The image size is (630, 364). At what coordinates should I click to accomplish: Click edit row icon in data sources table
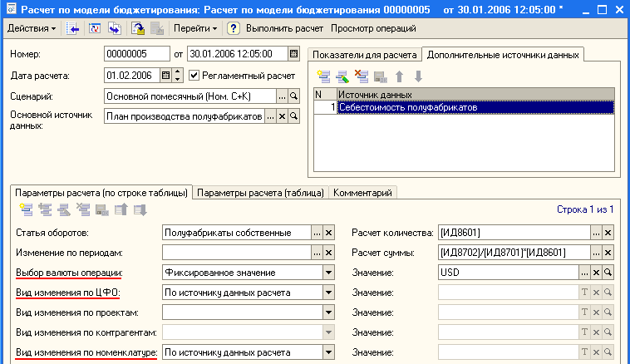342,76
